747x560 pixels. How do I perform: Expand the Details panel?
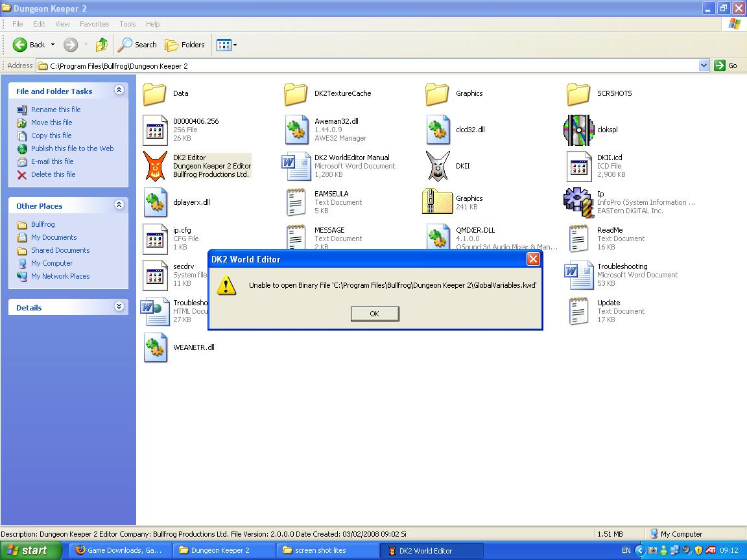pos(119,307)
